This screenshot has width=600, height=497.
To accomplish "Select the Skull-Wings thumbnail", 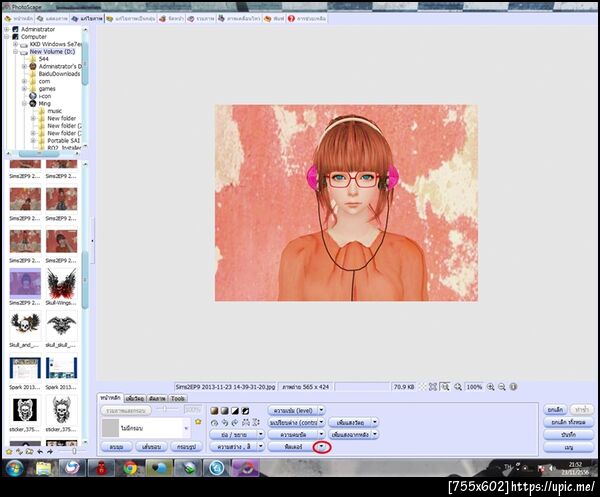I will coord(61,287).
